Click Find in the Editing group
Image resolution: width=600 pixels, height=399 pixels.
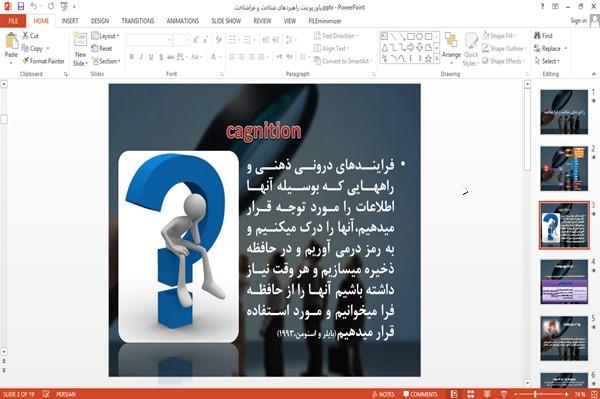pyautogui.click(x=543, y=36)
